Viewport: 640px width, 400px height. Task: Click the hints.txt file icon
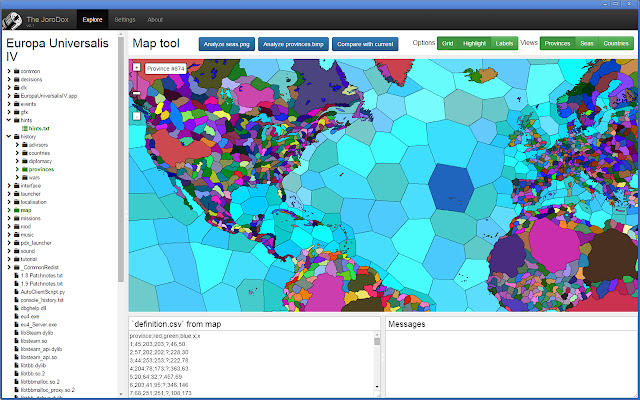pyautogui.click(x=24, y=128)
